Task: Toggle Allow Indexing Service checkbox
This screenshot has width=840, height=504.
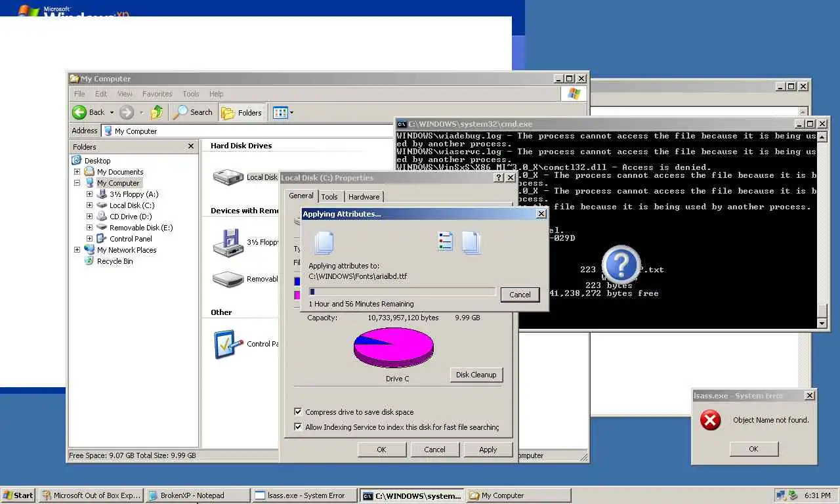Action: tap(298, 427)
